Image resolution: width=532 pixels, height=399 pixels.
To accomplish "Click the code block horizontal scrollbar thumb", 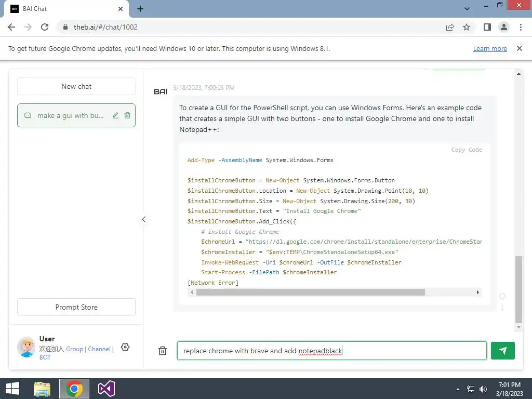I will [x=311, y=292].
